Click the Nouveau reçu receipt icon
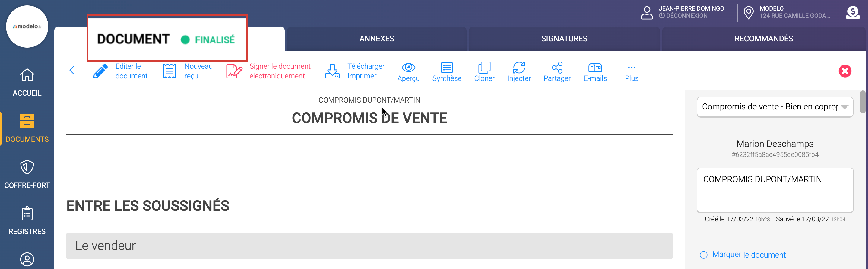 click(x=169, y=71)
